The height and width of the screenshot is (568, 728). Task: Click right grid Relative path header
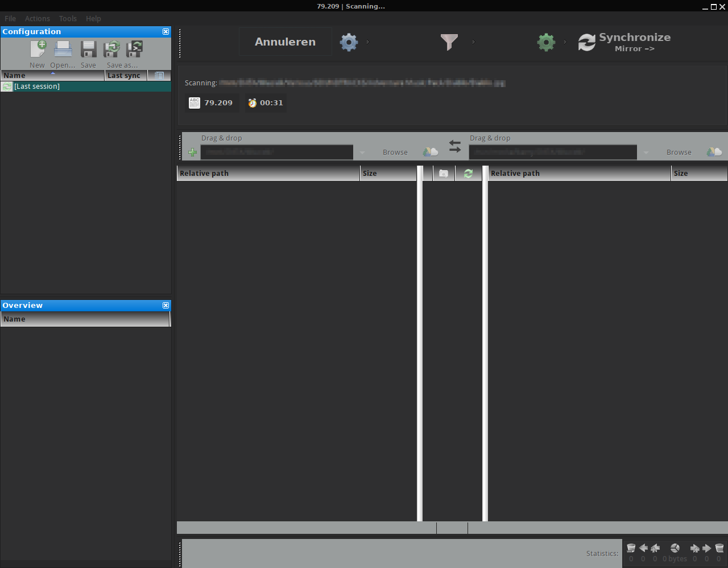tap(580, 174)
